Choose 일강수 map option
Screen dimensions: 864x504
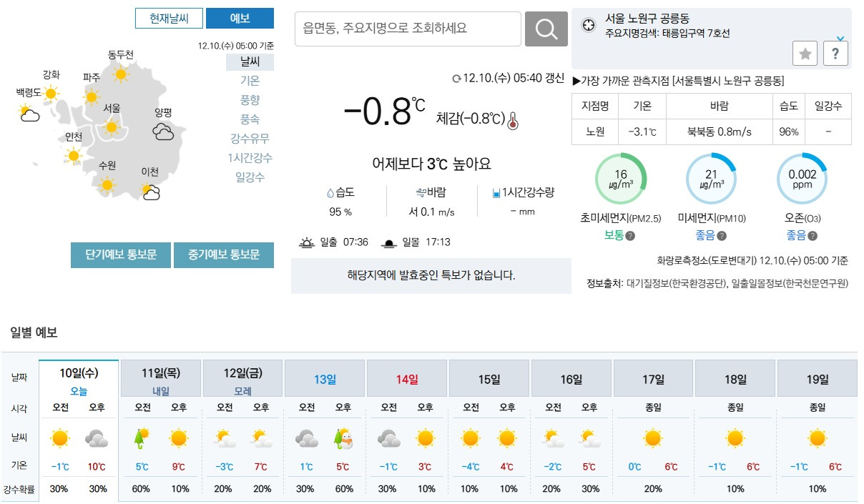click(250, 177)
